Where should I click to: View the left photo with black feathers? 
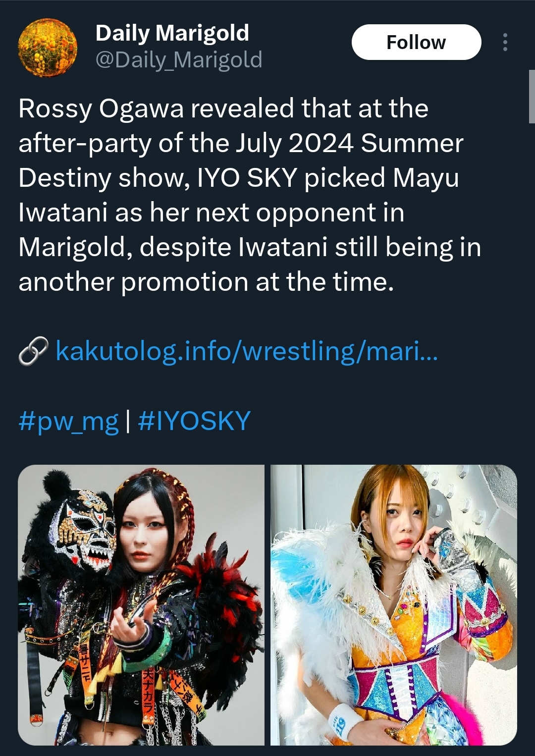coord(141,605)
